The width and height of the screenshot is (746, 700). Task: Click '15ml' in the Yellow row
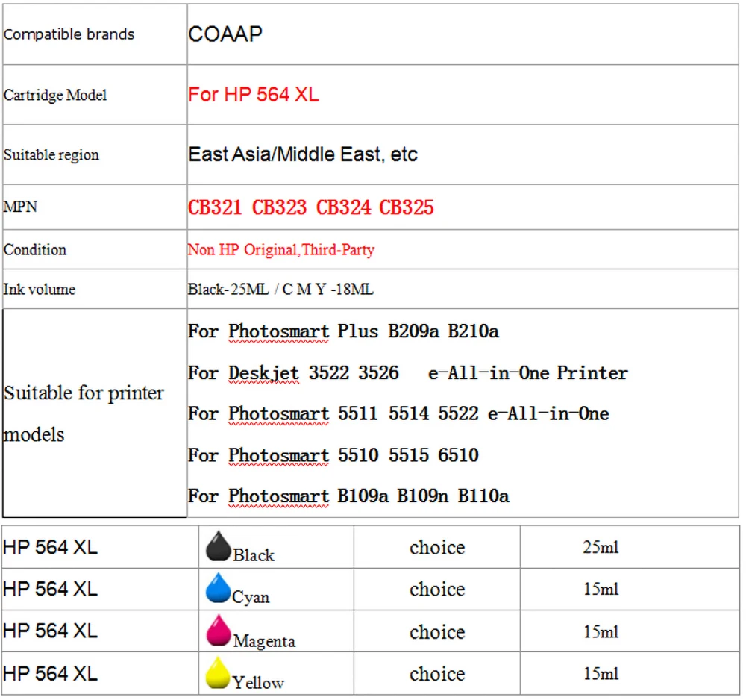601,674
